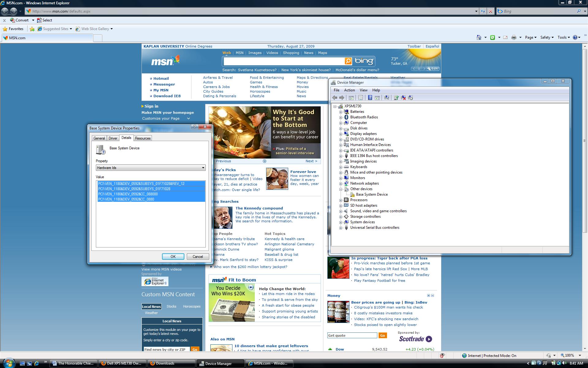The image size is (588, 368).
Task: Open the Hotmail link on MSN
Action: pyautogui.click(x=161, y=79)
